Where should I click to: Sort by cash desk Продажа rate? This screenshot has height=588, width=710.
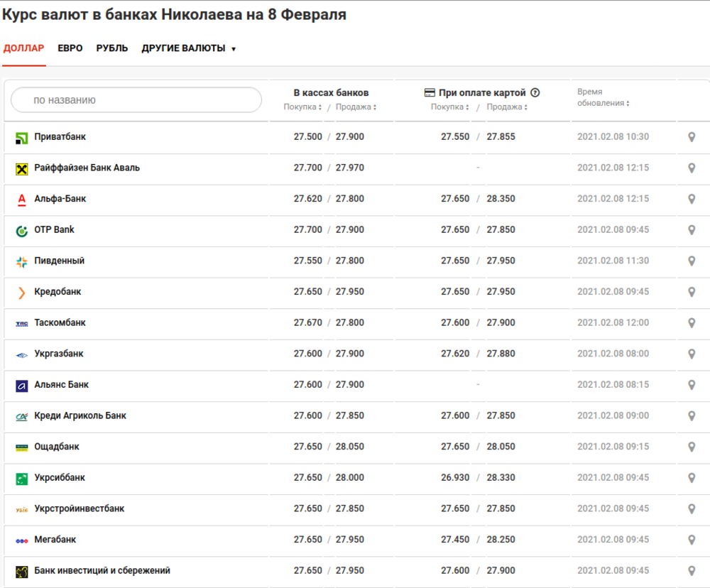(356, 107)
